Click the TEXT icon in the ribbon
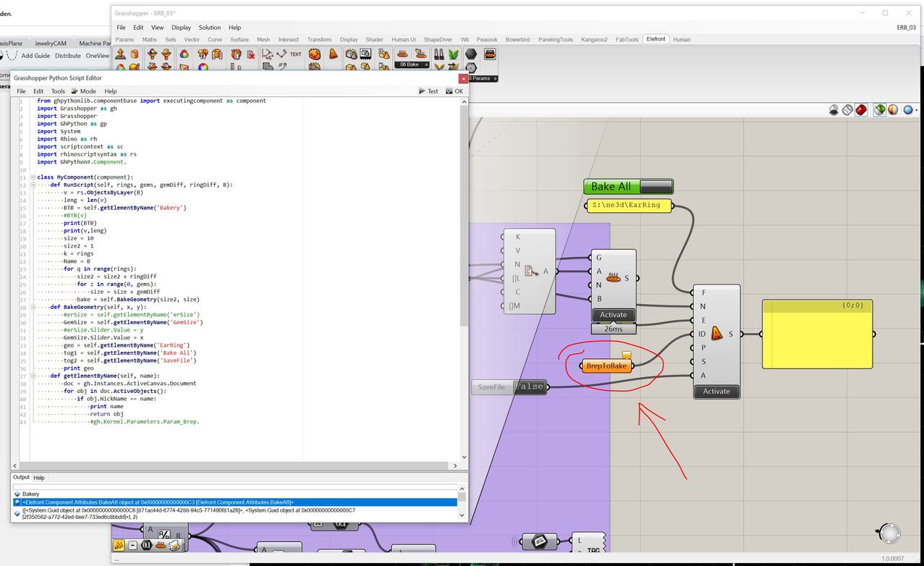 coord(295,54)
